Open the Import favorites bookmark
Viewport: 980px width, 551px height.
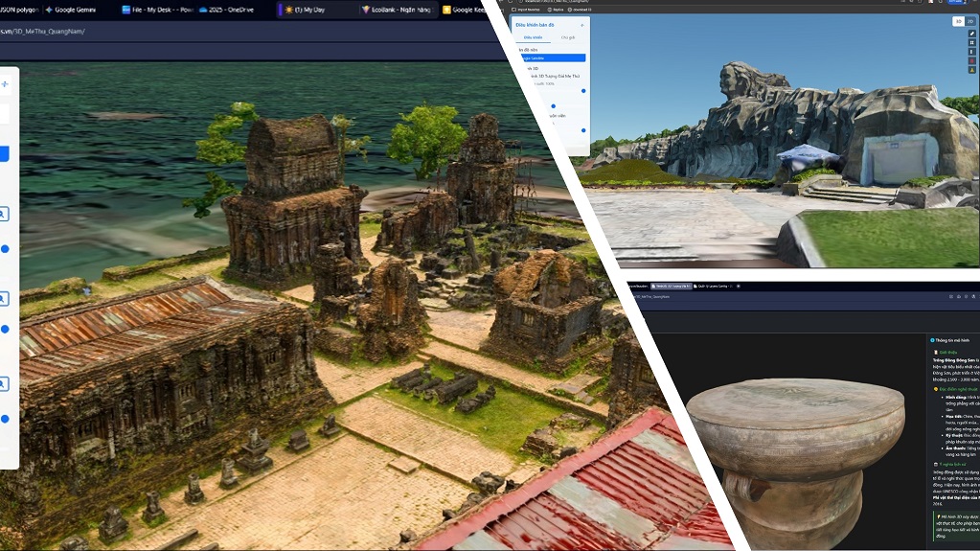(526, 10)
